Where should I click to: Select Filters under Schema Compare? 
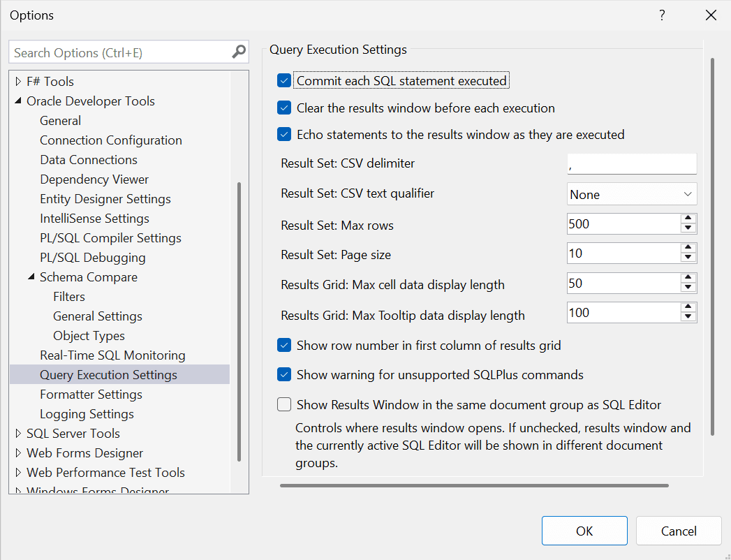(68, 296)
